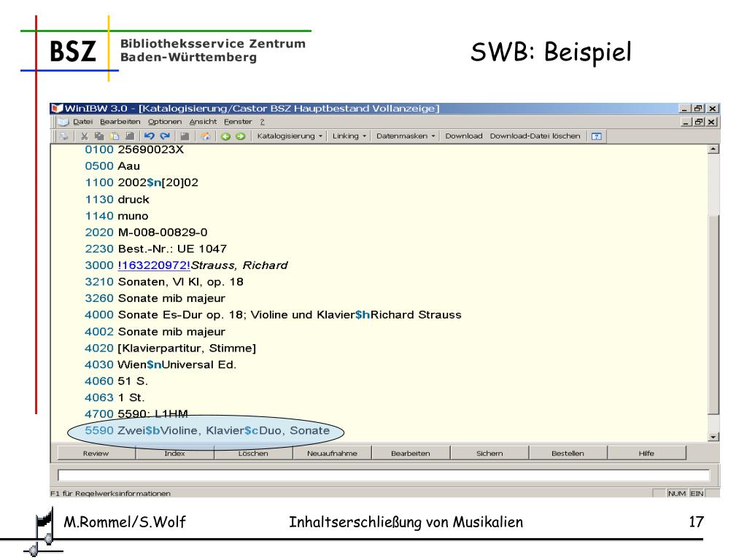Viewport: 747px width, 560px height.
Task: Click line 4030 Wien$nUniversal Ed.
Action: 160,365
